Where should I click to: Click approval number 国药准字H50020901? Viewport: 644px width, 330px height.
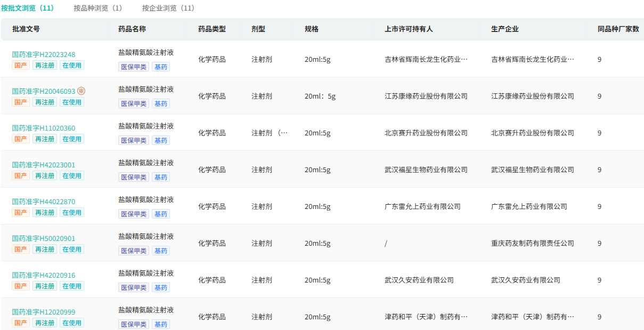coord(44,238)
